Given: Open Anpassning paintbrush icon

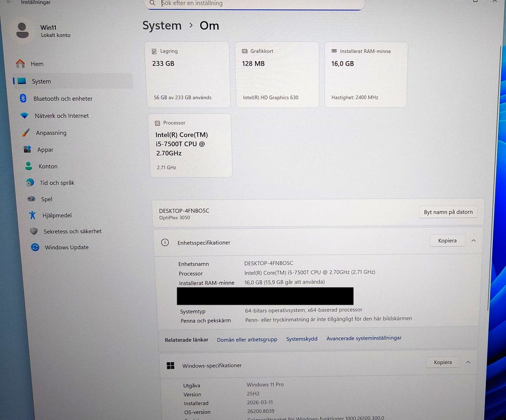Looking at the screenshot, I should pyautogui.click(x=26, y=133).
